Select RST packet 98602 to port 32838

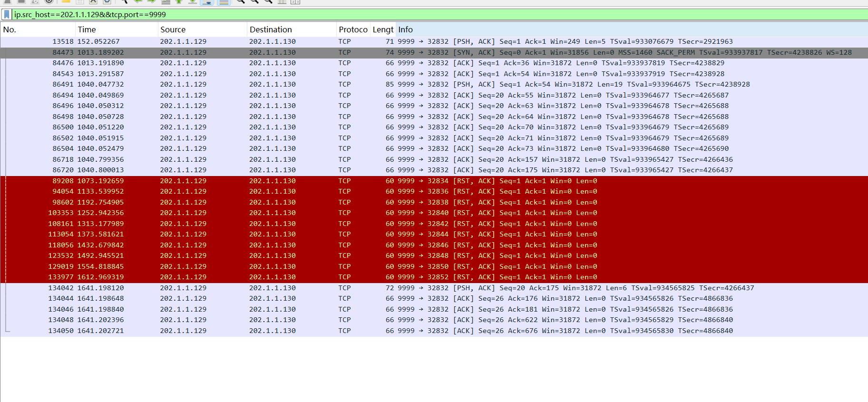coord(434,202)
